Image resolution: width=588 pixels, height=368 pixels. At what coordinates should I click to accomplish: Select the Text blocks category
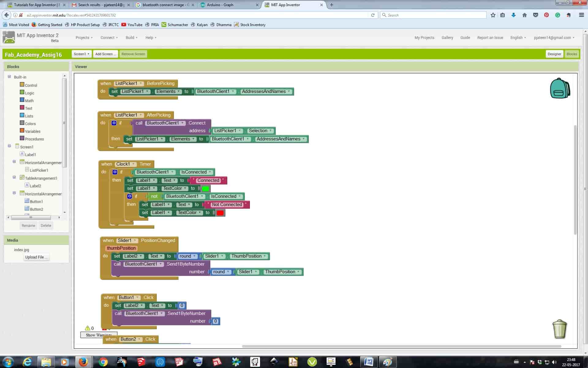[26, 108]
